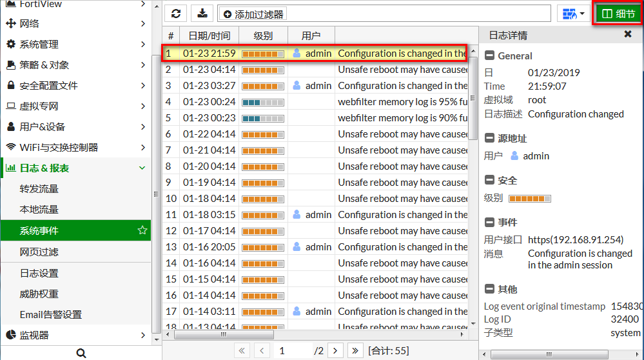
Task: Click the download log icon
Action: 202,14
